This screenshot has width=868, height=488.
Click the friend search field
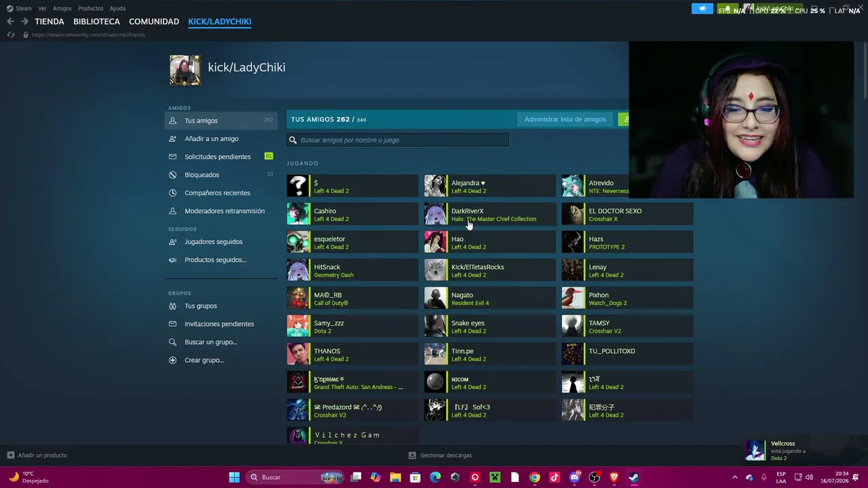[397, 140]
